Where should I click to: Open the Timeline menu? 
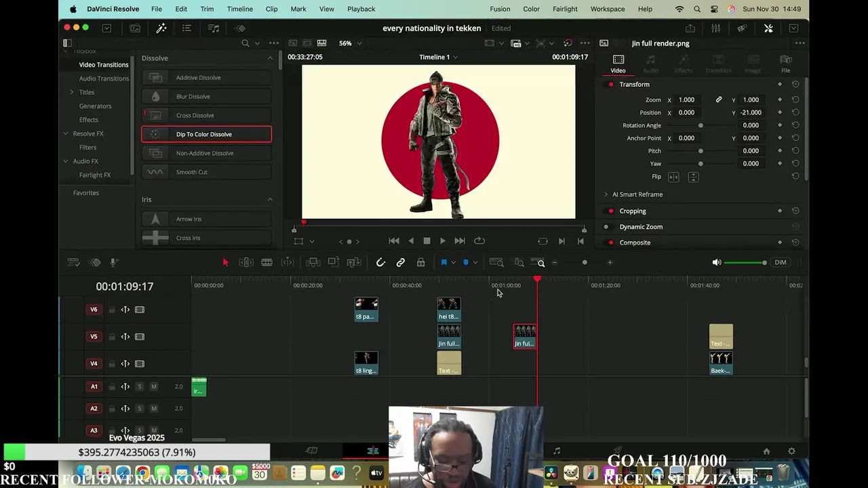(239, 9)
